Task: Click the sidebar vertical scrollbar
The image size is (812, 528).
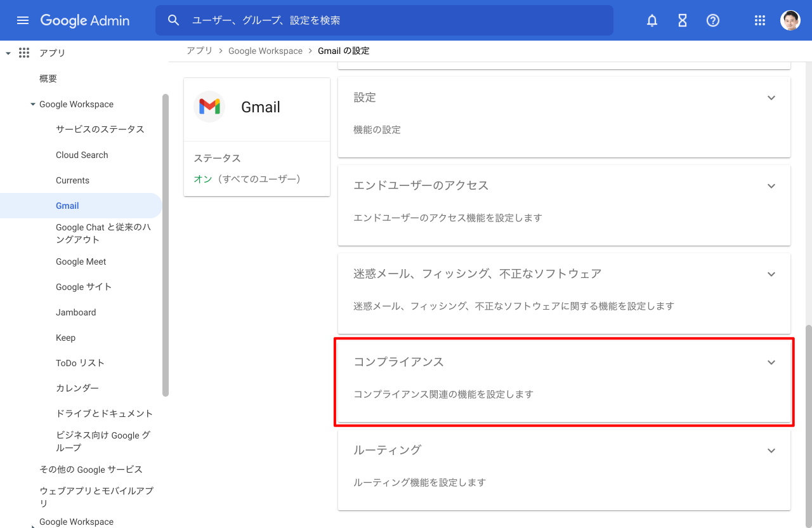Action: click(166, 245)
